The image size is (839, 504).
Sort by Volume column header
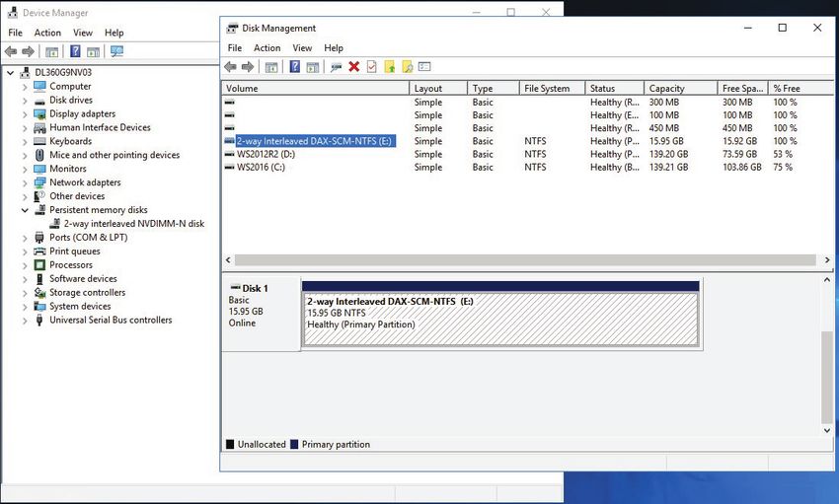tap(316, 88)
